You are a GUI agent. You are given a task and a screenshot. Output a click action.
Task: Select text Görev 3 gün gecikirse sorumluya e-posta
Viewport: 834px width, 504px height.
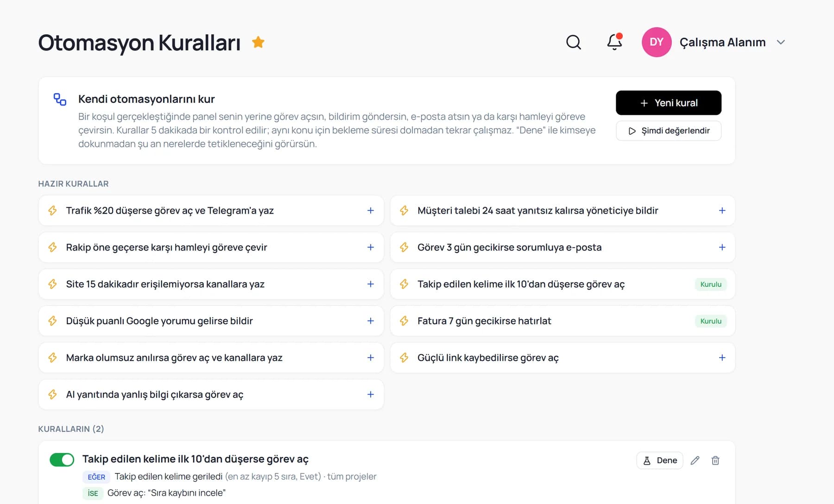pyautogui.click(x=509, y=247)
